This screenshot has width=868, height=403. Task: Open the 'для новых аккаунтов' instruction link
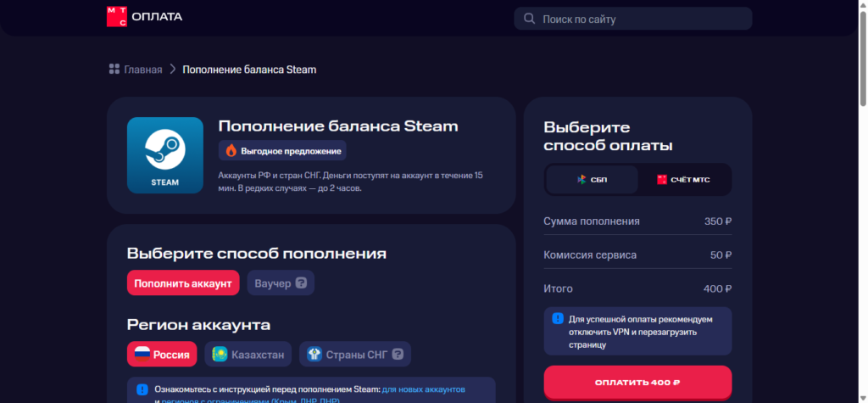pyautogui.click(x=423, y=389)
